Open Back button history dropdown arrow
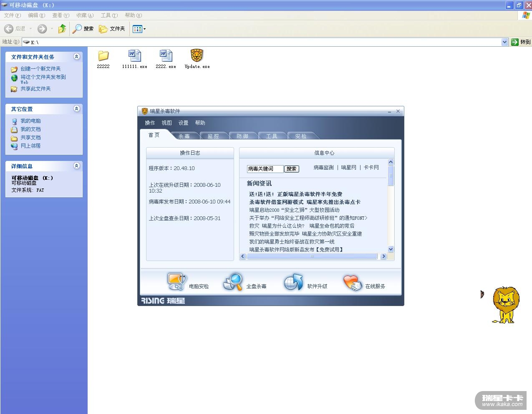The image size is (532, 414). point(30,29)
